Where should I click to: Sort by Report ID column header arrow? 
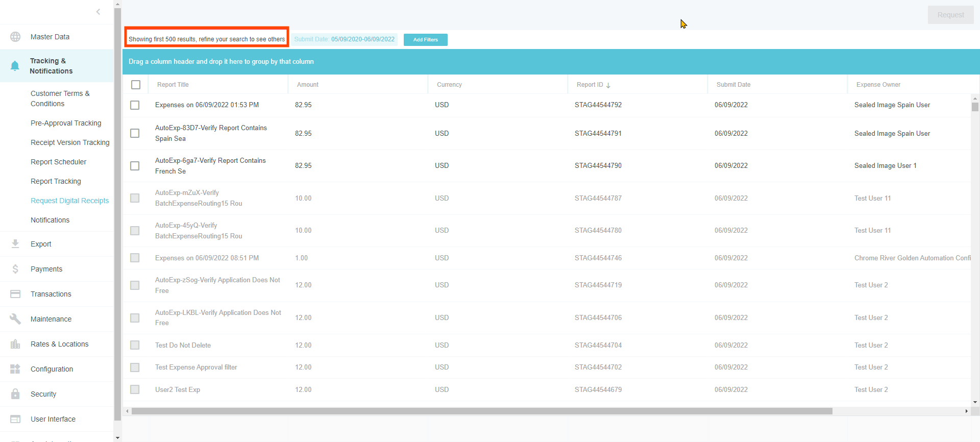[608, 85]
